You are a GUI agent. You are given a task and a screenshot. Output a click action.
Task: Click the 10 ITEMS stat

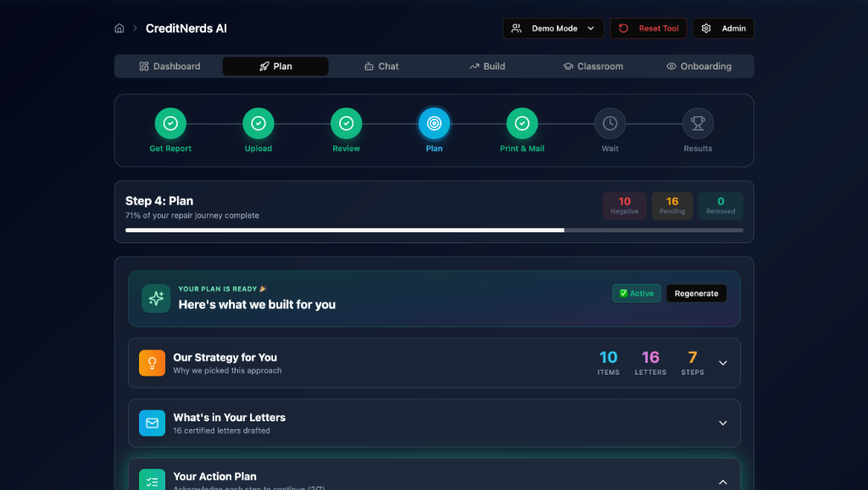pyautogui.click(x=609, y=363)
